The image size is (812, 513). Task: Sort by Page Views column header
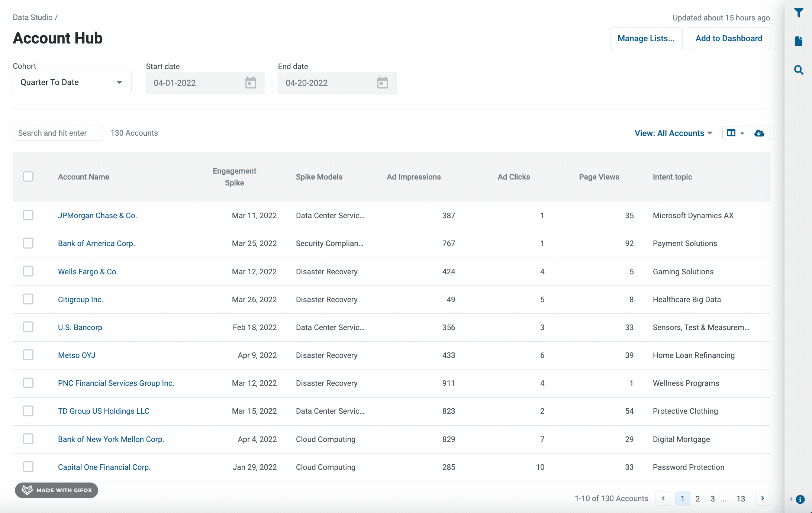(599, 177)
